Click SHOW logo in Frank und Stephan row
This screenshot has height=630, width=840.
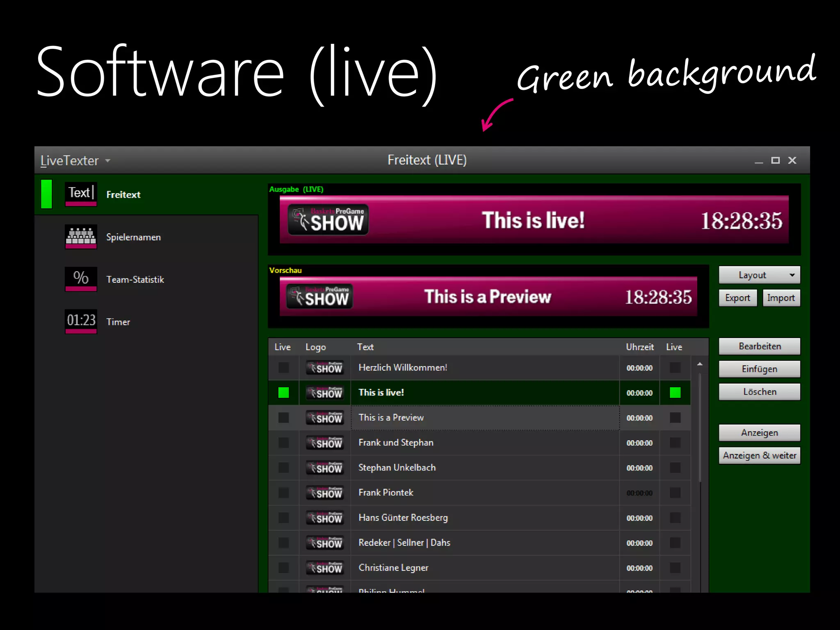point(325,443)
